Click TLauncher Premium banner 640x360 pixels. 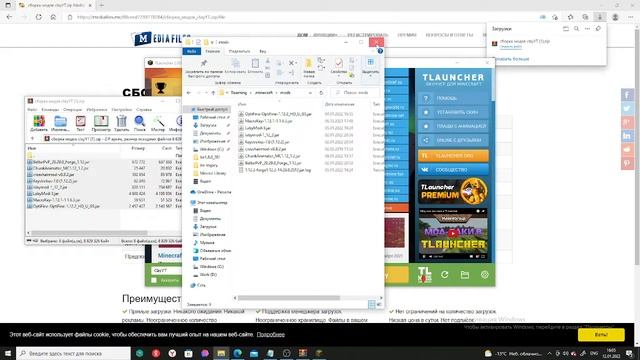click(x=453, y=191)
